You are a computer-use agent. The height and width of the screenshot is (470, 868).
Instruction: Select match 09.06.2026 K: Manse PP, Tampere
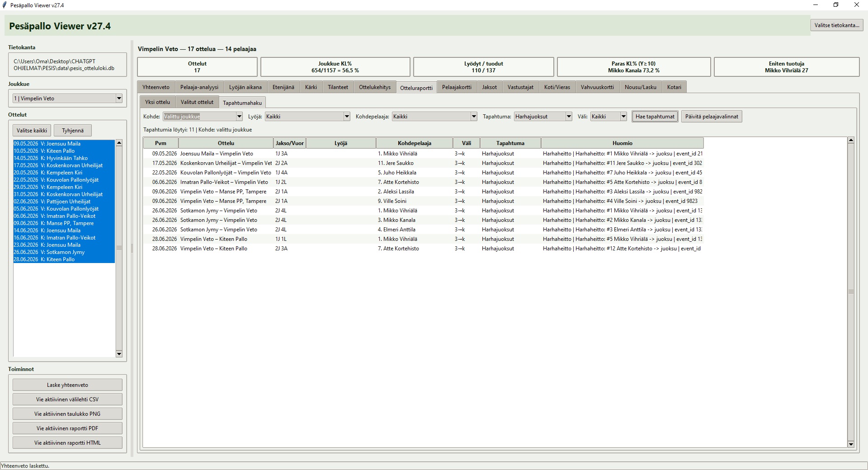click(64, 223)
